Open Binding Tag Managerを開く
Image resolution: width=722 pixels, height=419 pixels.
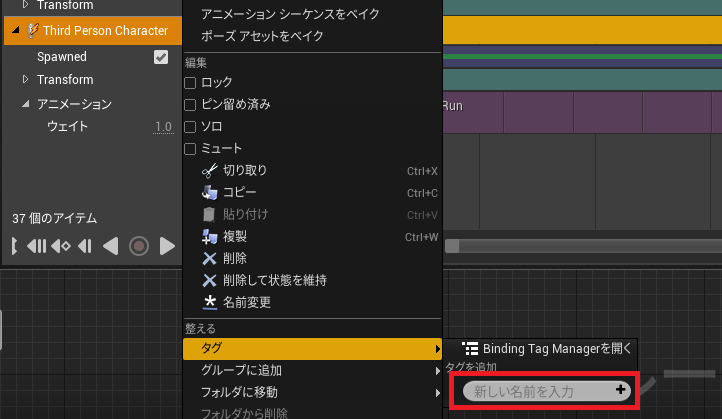[x=542, y=349]
